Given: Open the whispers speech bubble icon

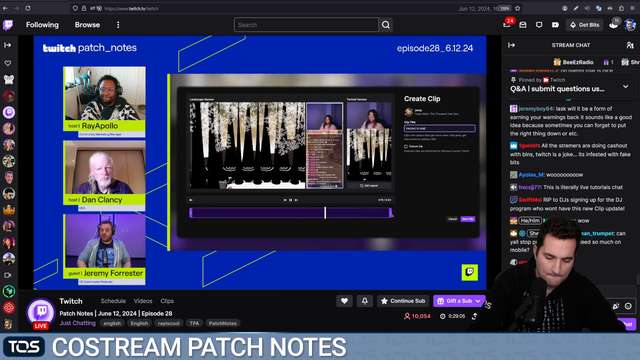Looking at the screenshot, I should point(539,25).
